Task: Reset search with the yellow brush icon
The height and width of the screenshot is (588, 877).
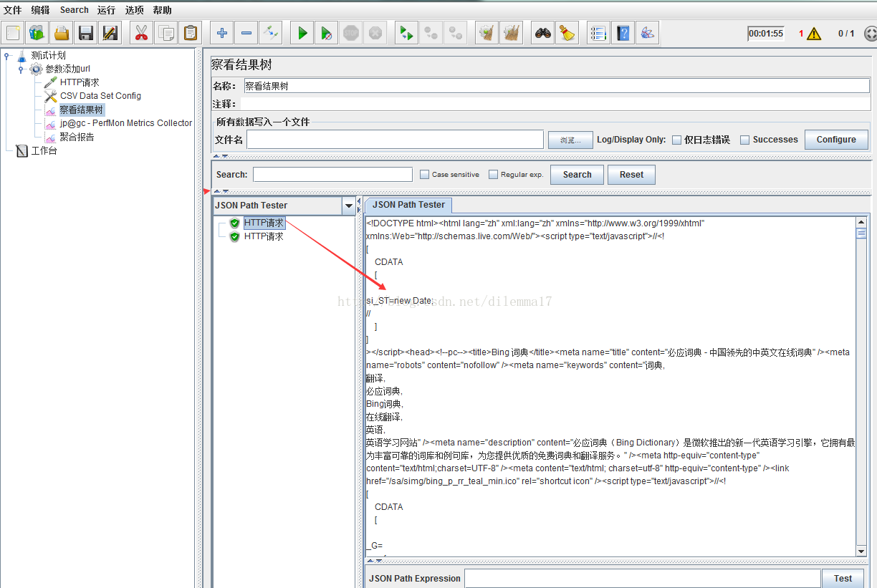Action: click(x=567, y=33)
